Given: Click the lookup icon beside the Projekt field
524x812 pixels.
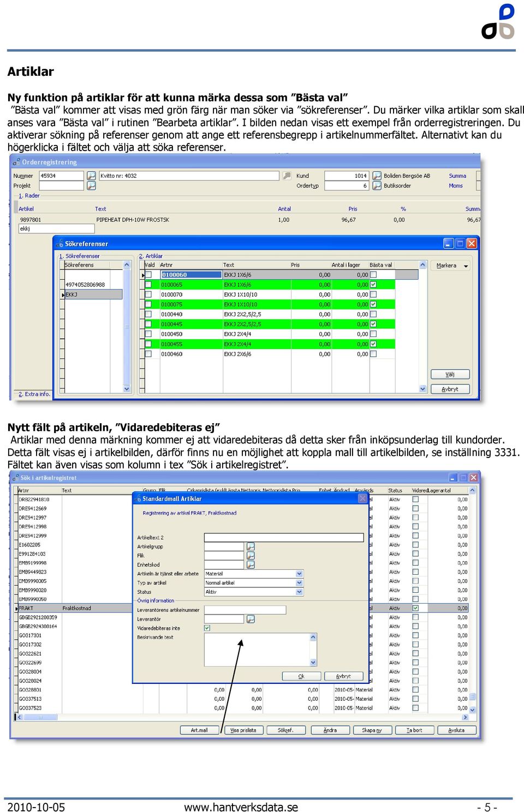Looking at the screenshot, I should pyautogui.click(x=91, y=185).
